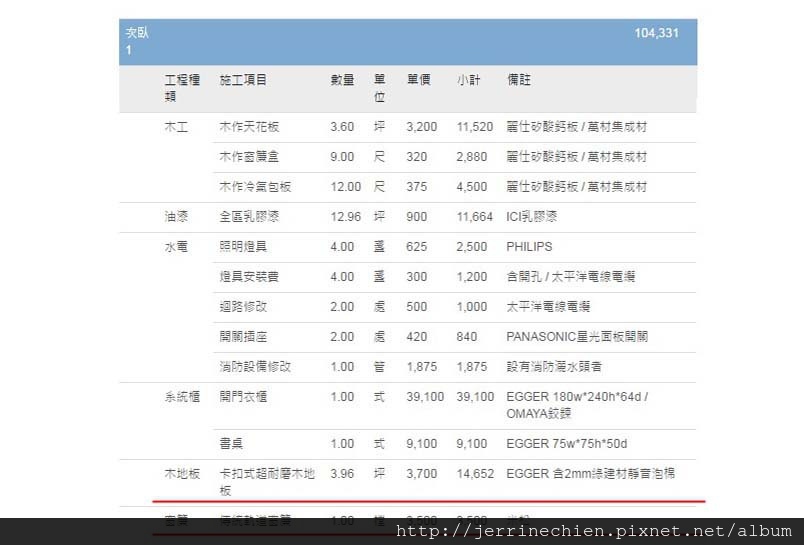Click subtotal 4,500
This screenshot has height=545, width=804.
click(472, 187)
